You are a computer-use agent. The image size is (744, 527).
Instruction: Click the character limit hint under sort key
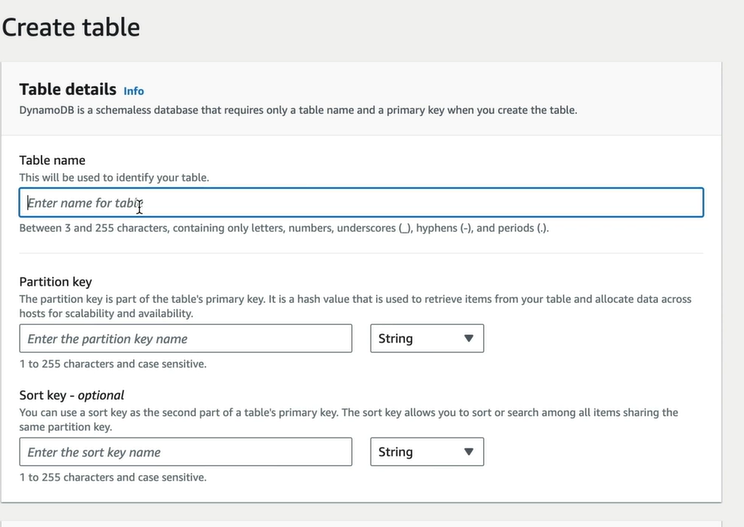tap(113, 477)
